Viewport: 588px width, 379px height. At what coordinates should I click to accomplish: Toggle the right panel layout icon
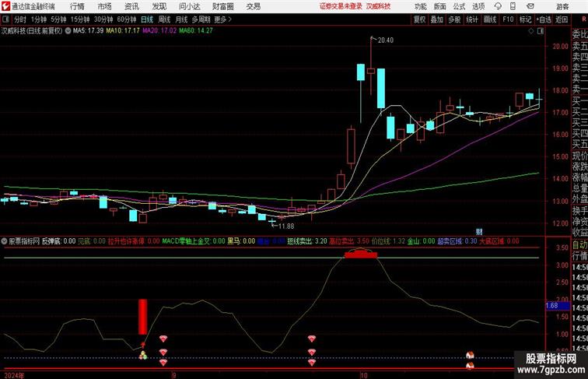coord(540,31)
